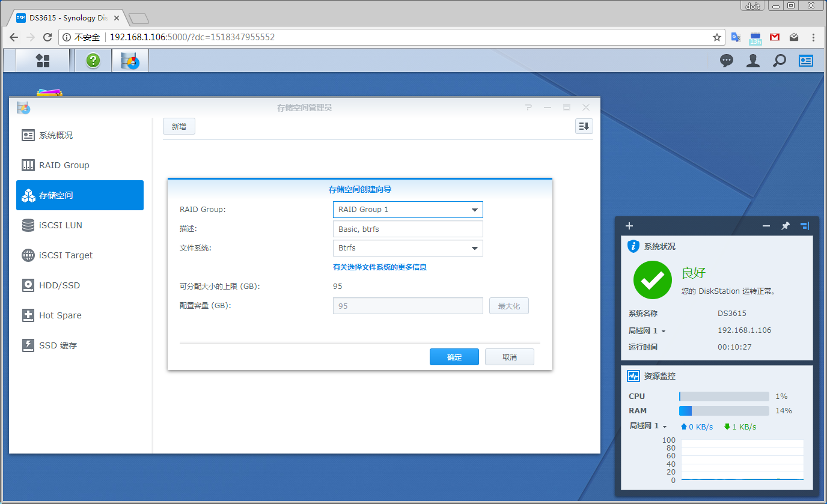
Task: Pin the widget panel
Action: [785, 226]
